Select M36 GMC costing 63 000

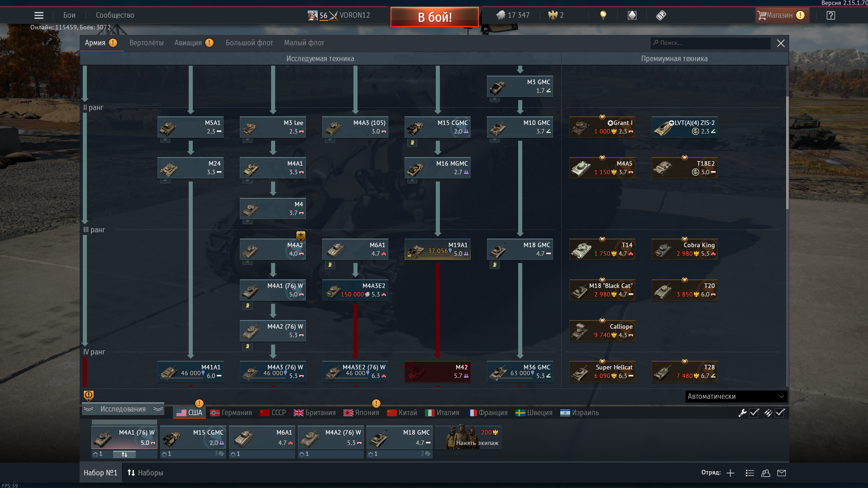[x=520, y=372]
